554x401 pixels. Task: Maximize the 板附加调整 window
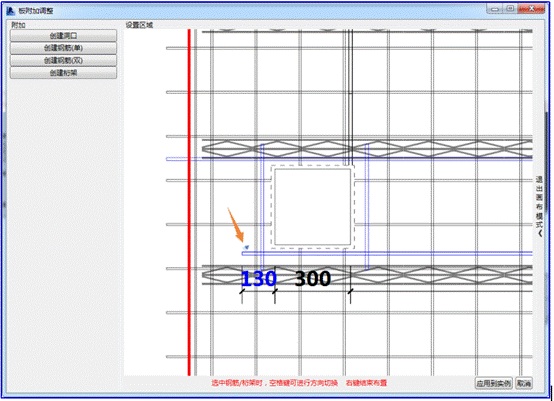510,9
